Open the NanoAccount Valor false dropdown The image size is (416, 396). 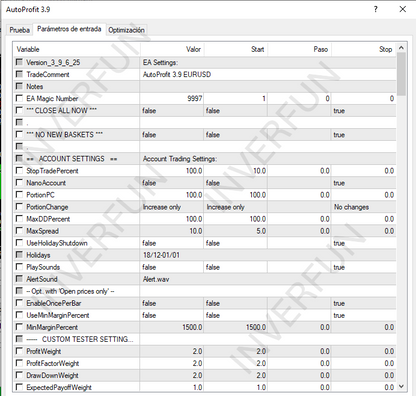172,183
